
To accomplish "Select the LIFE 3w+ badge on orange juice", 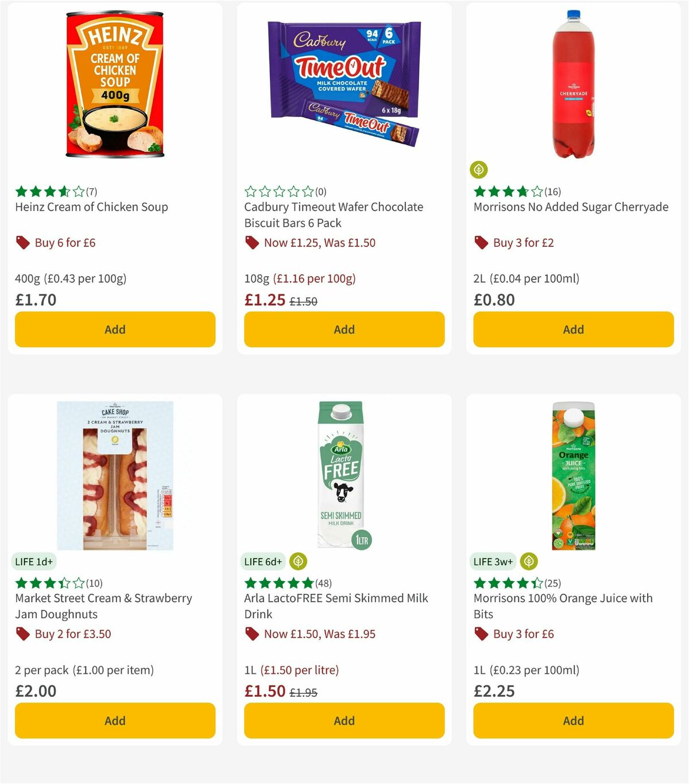I will (493, 561).
